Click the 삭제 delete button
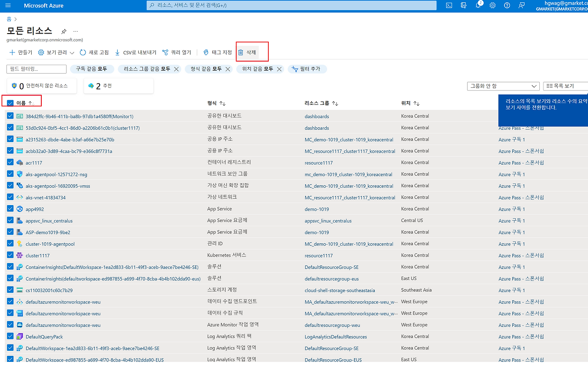 248,52
